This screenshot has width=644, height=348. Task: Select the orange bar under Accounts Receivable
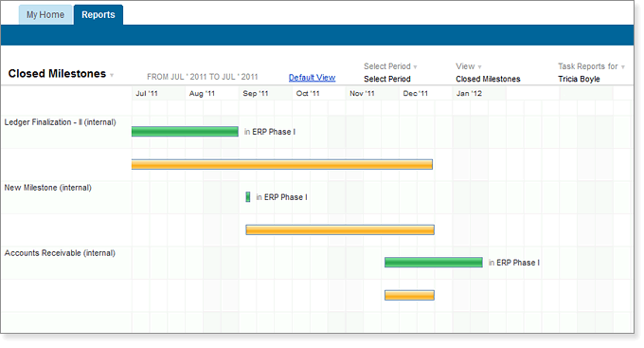click(x=409, y=295)
